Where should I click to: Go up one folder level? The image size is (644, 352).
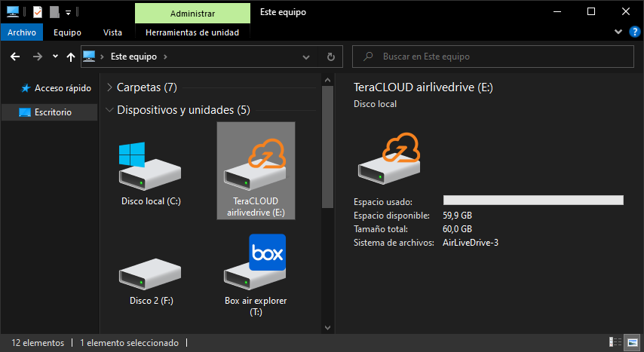coord(71,57)
